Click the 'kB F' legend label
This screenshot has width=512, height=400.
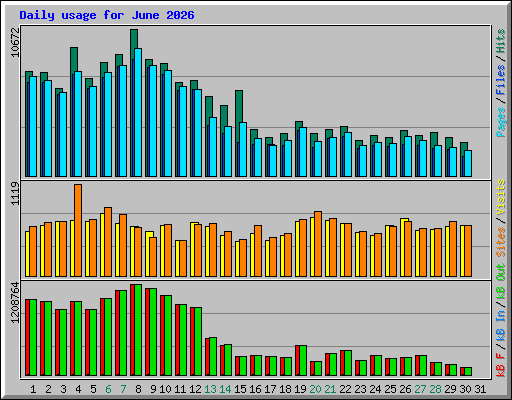click(x=501, y=365)
